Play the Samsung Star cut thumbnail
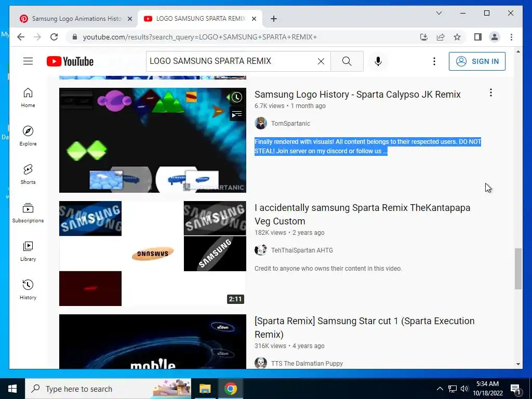Screen dimensions: 532x399 [152, 342]
